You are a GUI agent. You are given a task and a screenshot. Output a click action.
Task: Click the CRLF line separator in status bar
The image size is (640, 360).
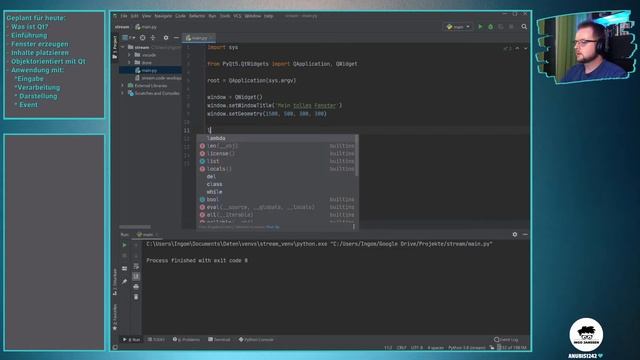pyautogui.click(x=401, y=348)
